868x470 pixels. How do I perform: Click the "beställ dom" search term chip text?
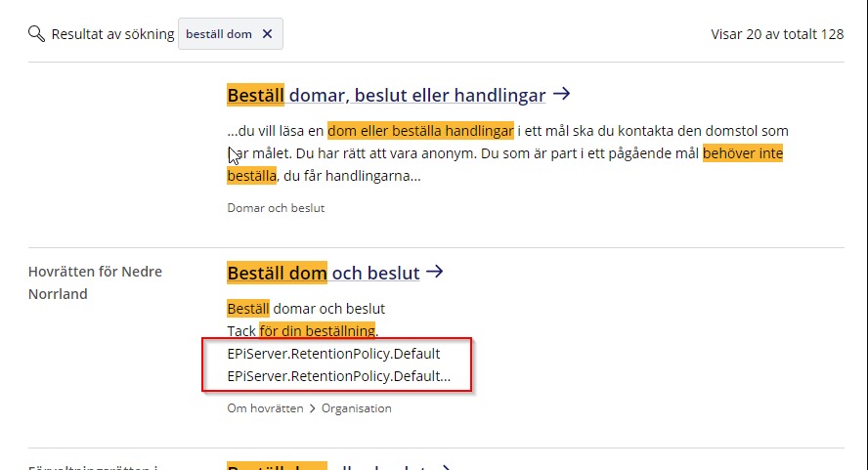tap(219, 34)
